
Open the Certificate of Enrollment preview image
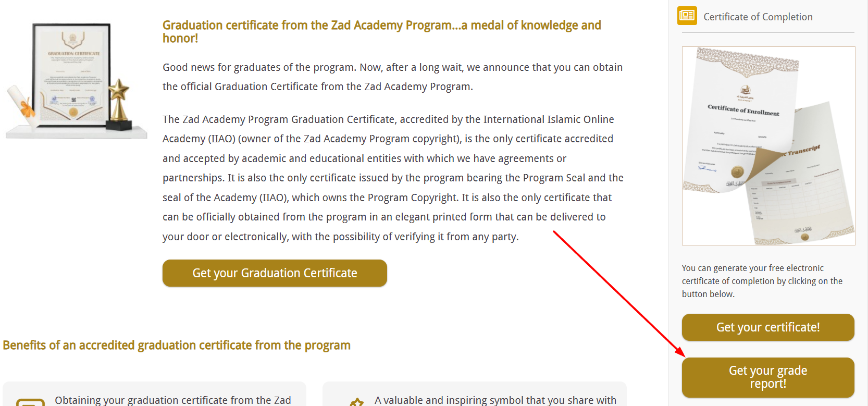[x=768, y=146]
